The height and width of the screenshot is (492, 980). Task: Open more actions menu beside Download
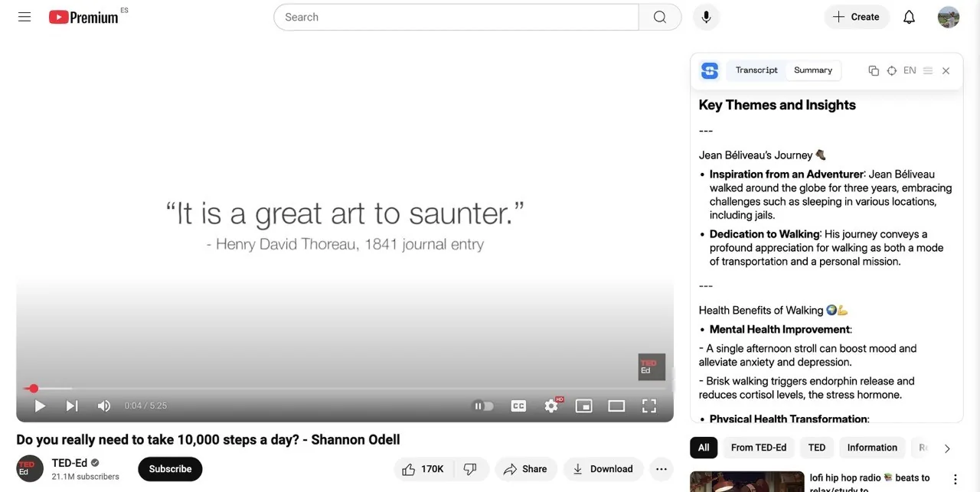point(661,469)
